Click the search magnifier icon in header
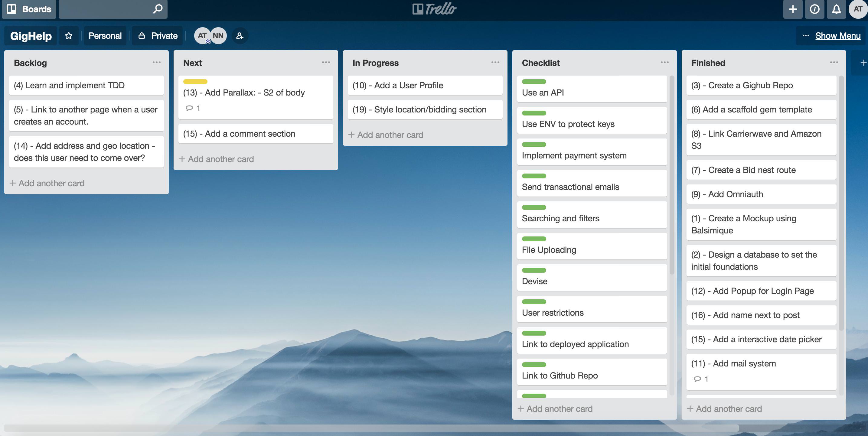The height and width of the screenshot is (436, 868). pos(157,9)
